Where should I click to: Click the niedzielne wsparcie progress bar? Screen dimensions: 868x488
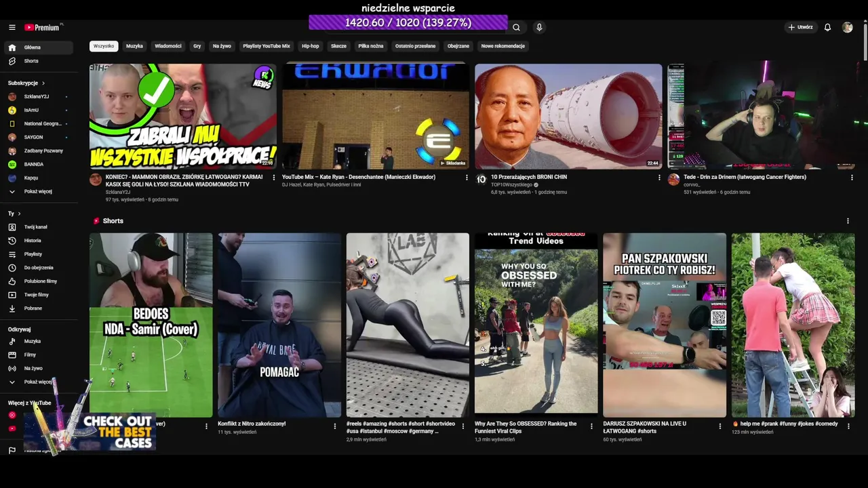pyautogui.click(x=408, y=22)
